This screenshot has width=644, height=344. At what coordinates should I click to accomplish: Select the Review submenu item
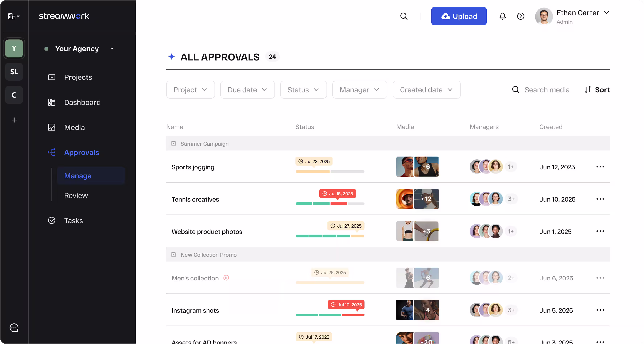pyautogui.click(x=76, y=195)
